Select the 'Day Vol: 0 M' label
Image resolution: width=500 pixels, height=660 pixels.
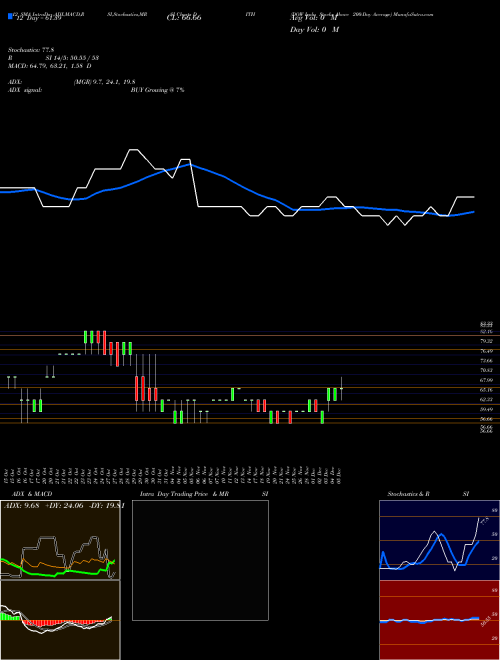pyautogui.click(x=314, y=29)
